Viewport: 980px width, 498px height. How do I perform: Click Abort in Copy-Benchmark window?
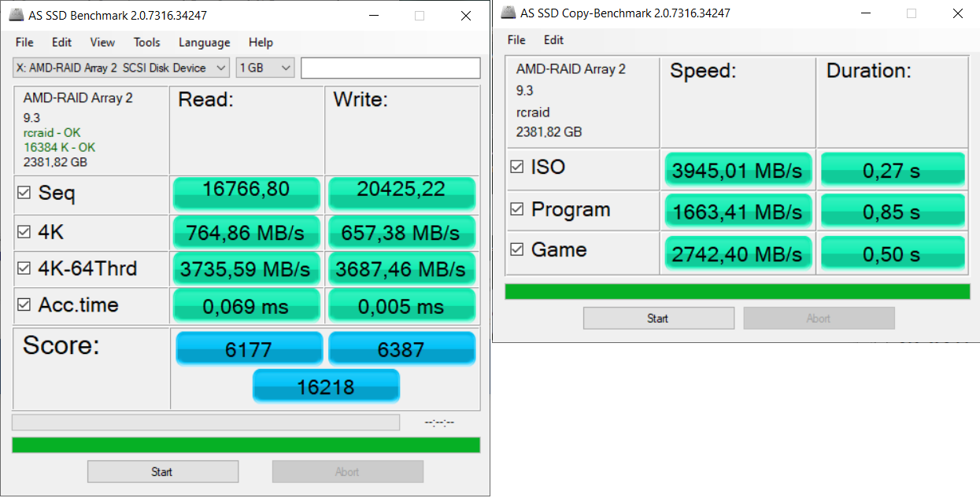pos(819,319)
